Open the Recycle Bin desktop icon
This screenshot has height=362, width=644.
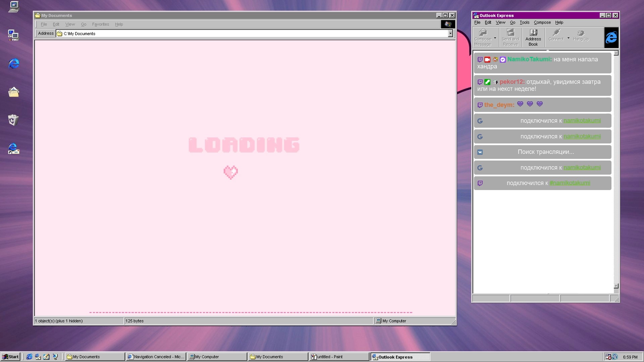[13, 120]
